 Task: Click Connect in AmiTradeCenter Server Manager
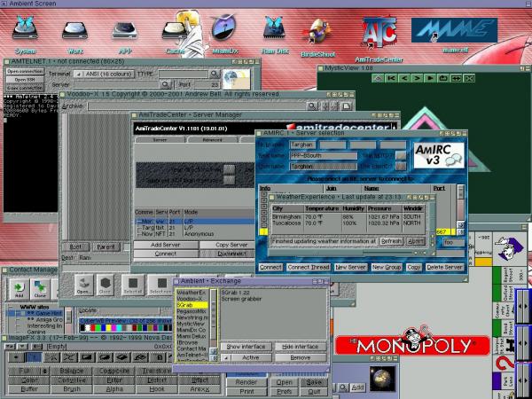pos(165,254)
